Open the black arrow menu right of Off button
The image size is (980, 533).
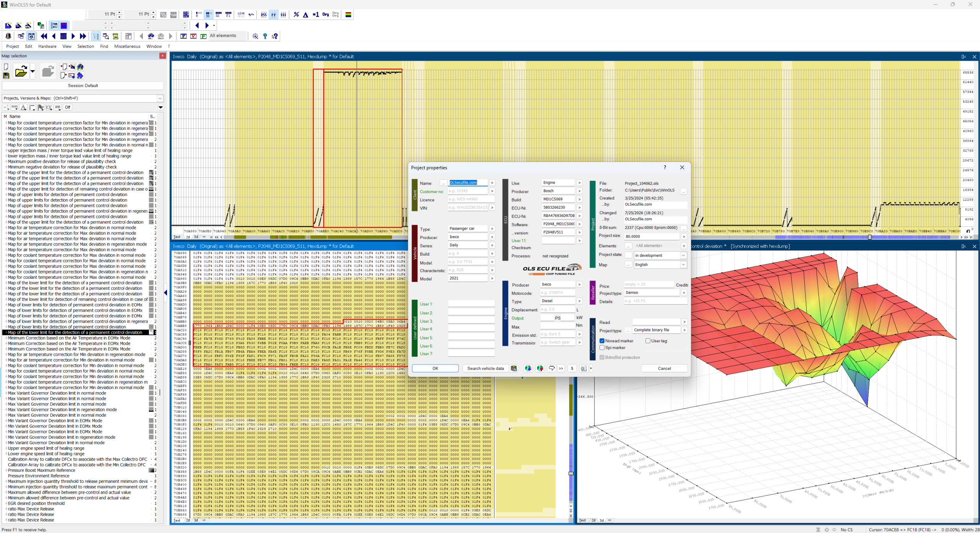click(x=161, y=108)
